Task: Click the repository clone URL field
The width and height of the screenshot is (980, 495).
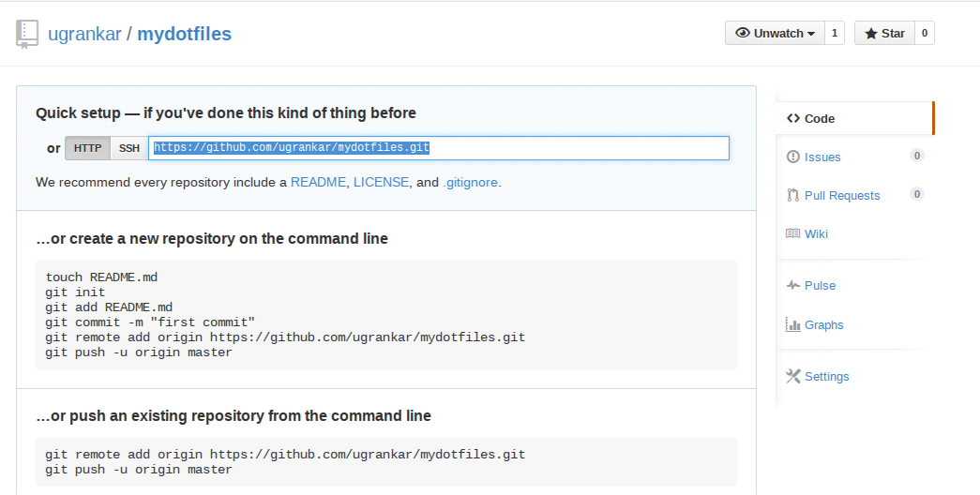Action: pos(438,148)
